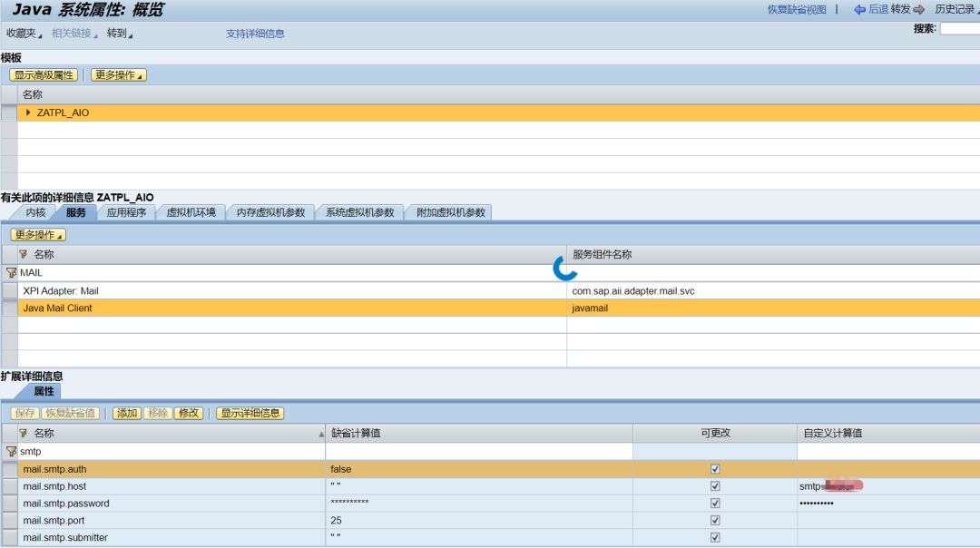This screenshot has height=548, width=980.
Task: Select the mail.smtp.auth property name
Action: (x=54, y=469)
